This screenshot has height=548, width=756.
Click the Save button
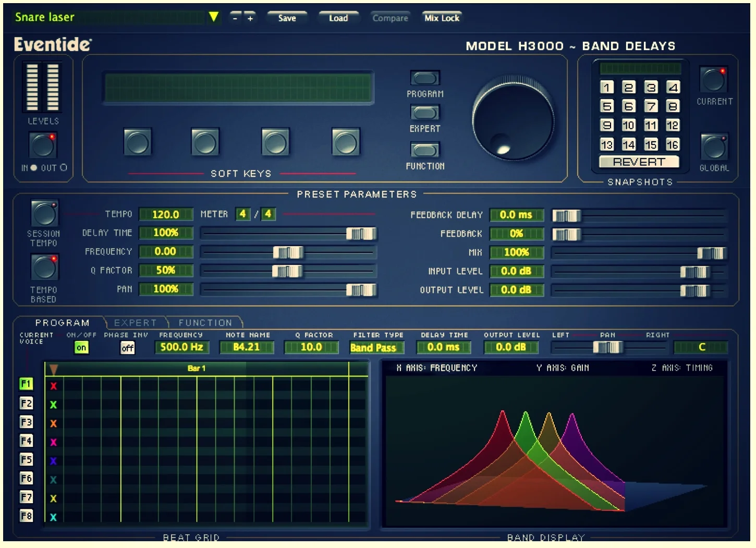287,18
